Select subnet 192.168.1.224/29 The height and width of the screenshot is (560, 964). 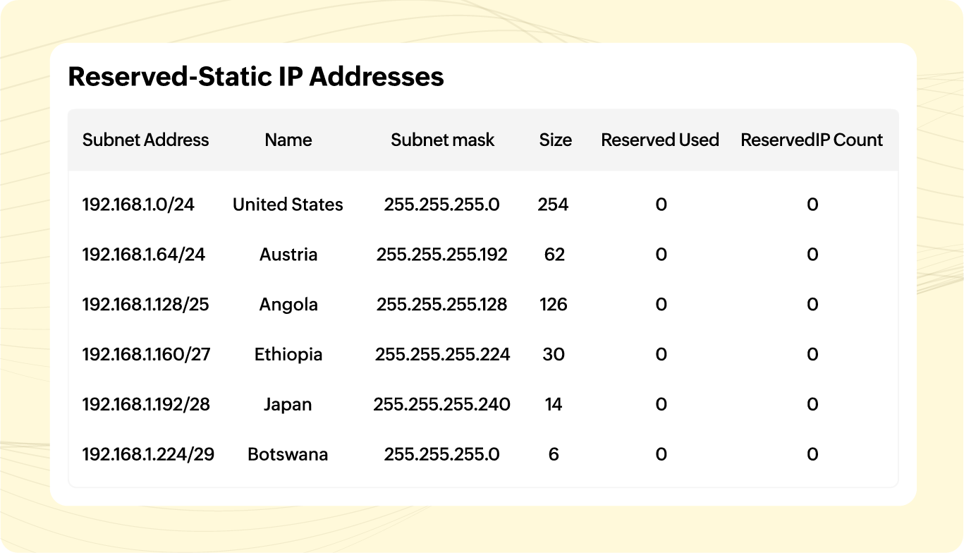[148, 454]
